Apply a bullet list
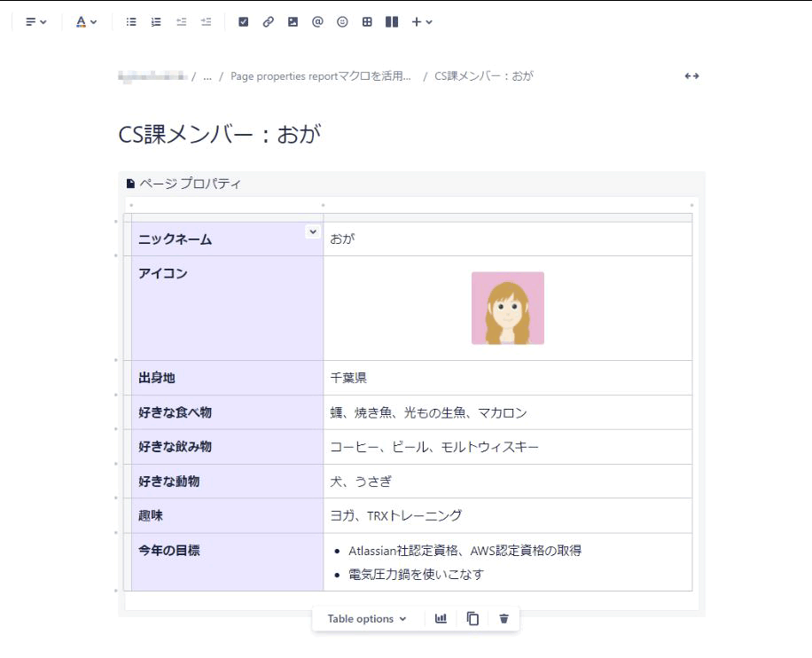812x658 pixels. pyautogui.click(x=130, y=21)
